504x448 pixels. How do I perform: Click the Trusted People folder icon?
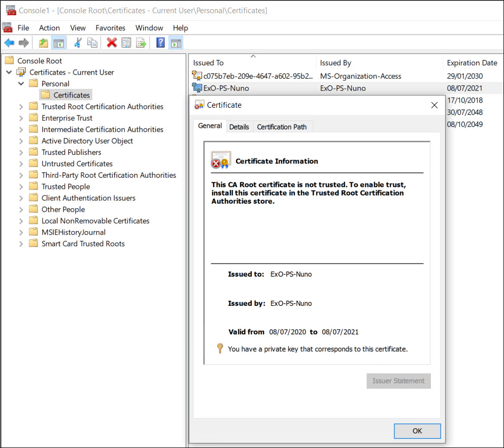point(33,186)
